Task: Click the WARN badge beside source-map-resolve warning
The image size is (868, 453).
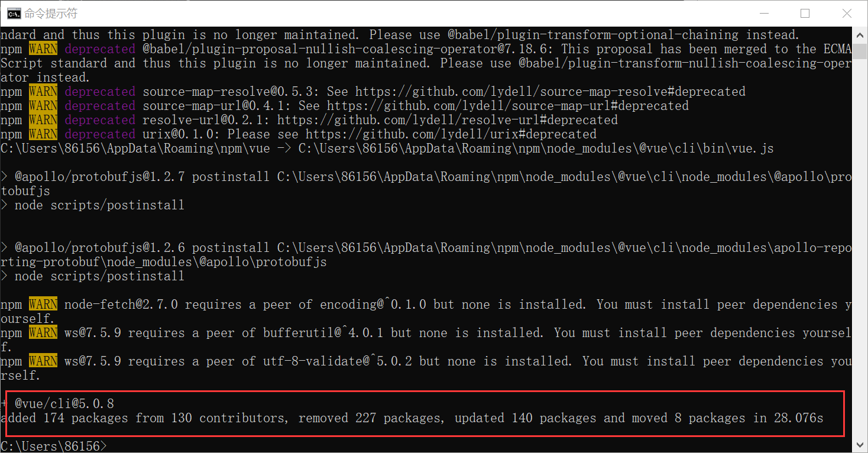Action: point(42,91)
